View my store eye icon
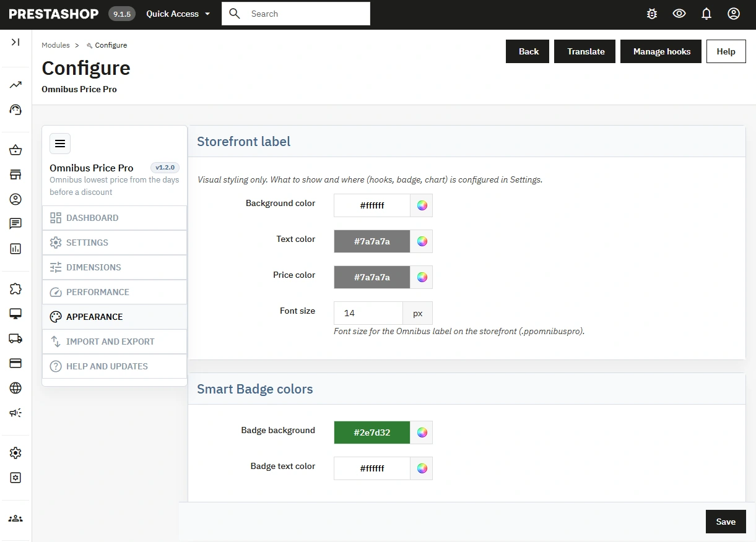 point(679,14)
